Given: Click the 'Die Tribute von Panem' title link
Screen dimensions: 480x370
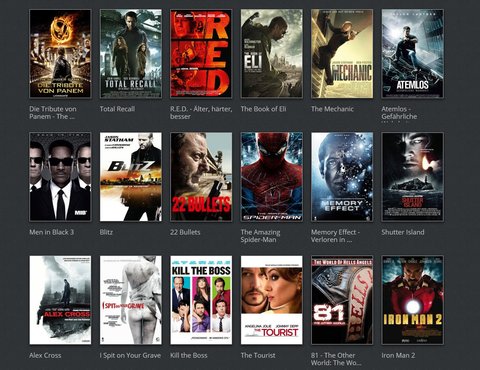Looking at the screenshot, I should [53, 113].
